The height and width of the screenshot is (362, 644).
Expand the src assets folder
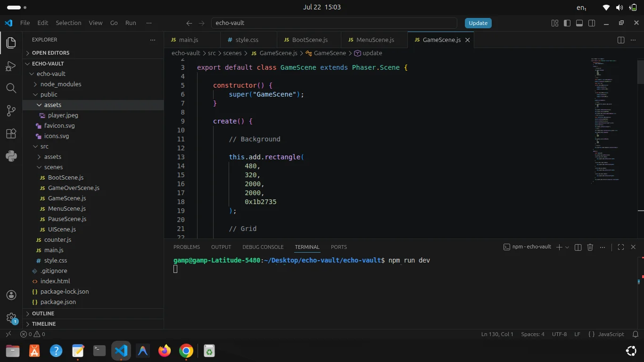point(93,156)
